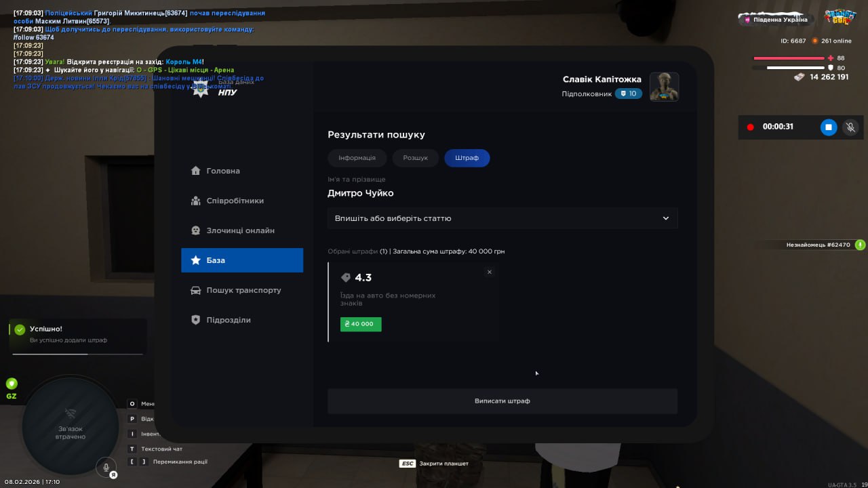This screenshot has height=488, width=868.
Task: Toggle the recording microphone mute
Action: pos(850,127)
